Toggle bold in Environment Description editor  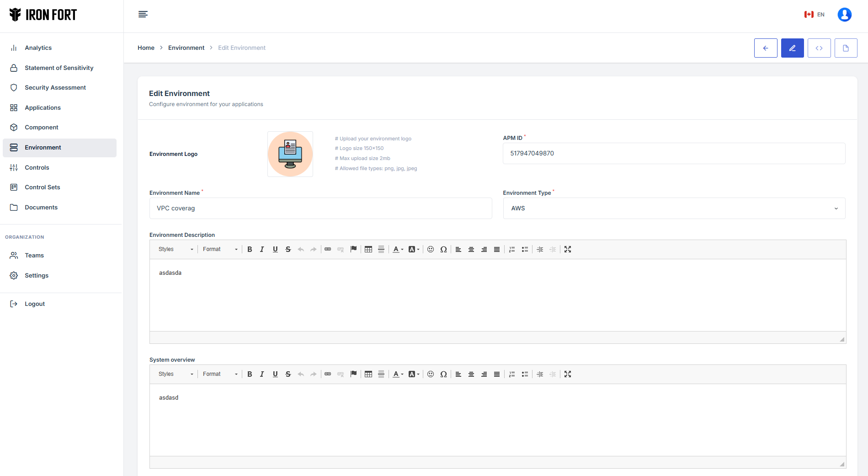pos(250,249)
